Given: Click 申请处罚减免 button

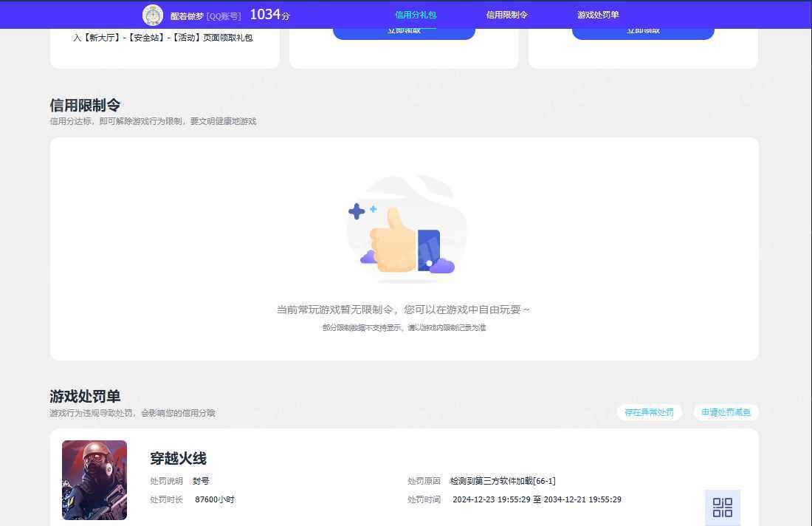Looking at the screenshot, I should (x=726, y=412).
